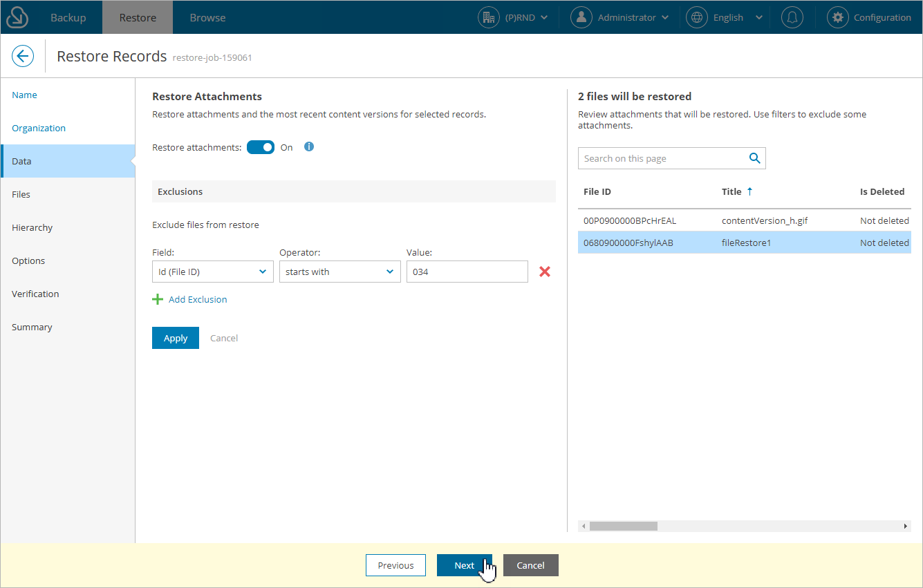
Task: Sort by the File ID column header
Action: 597,191
